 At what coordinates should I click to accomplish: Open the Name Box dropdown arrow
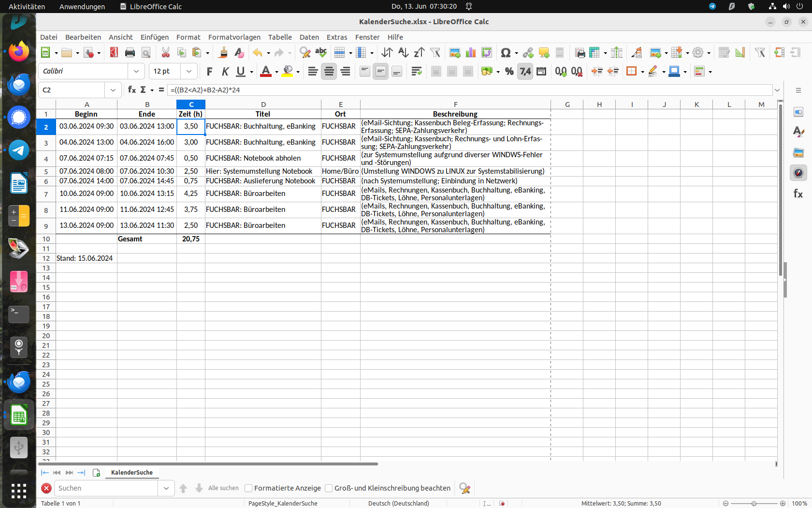coord(113,90)
